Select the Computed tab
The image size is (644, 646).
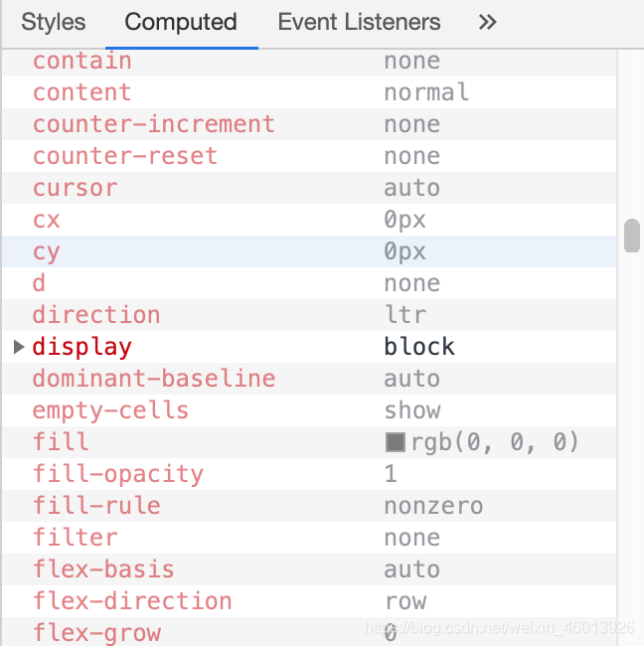(181, 22)
